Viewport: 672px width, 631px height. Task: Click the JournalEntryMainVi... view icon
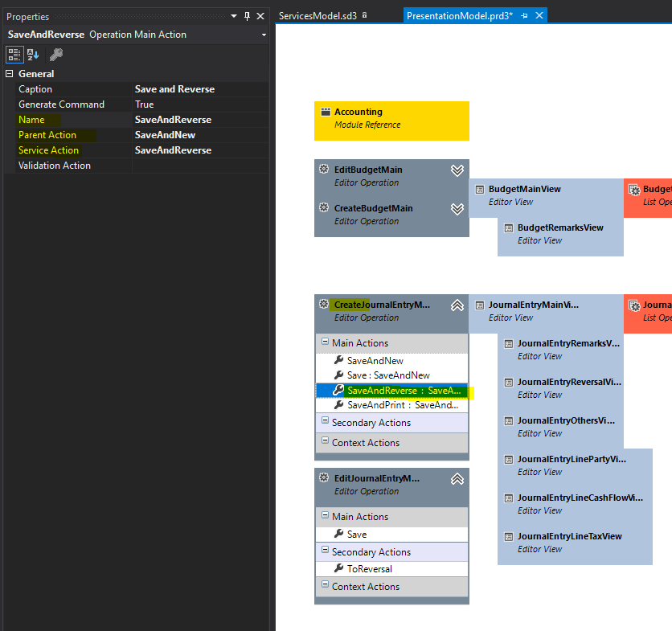480,305
